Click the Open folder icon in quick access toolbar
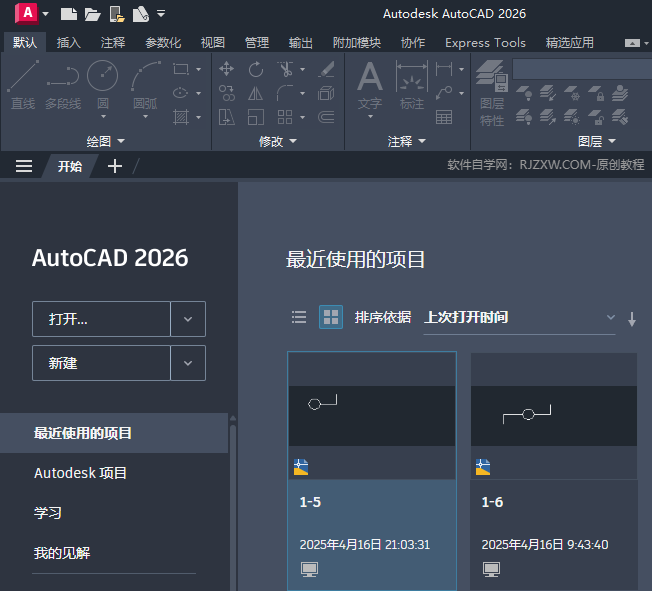Image resolution: width=652 pixels, height=591 pixels. point(92,15)
